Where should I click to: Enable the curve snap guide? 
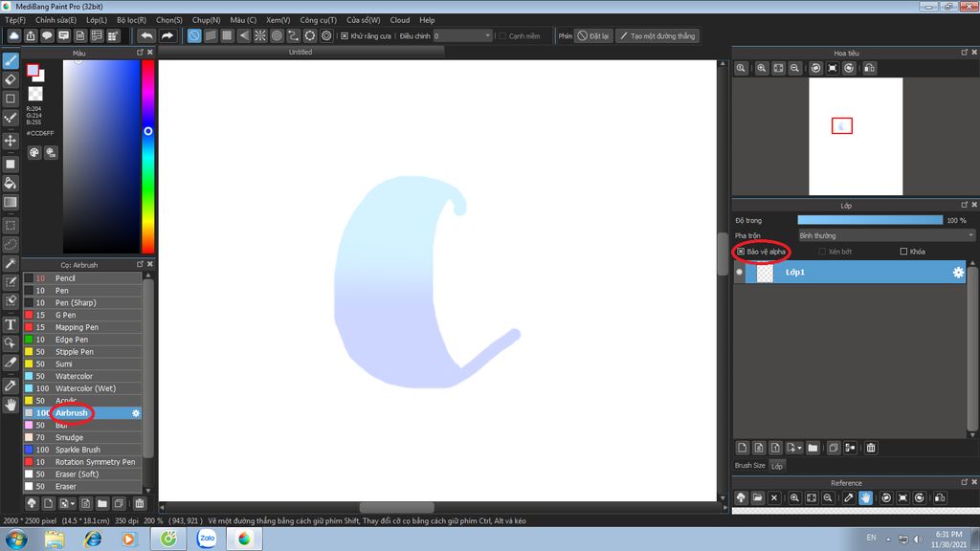293,35
